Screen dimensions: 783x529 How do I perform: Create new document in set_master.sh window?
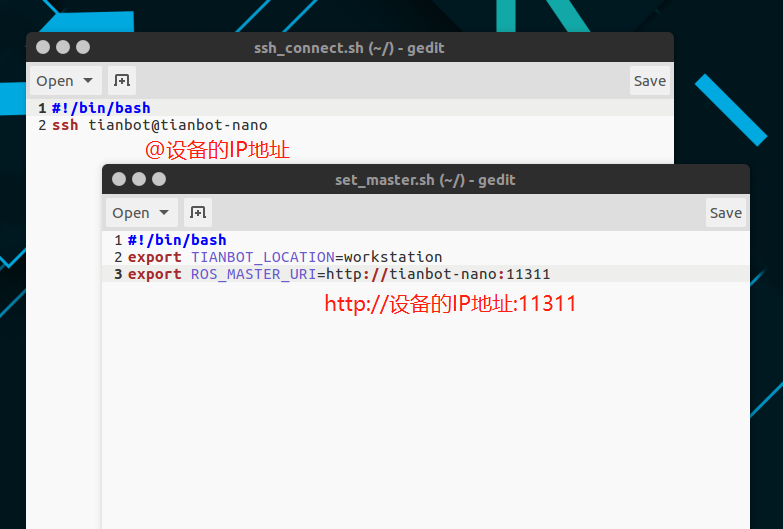click(x=198, y=212)
